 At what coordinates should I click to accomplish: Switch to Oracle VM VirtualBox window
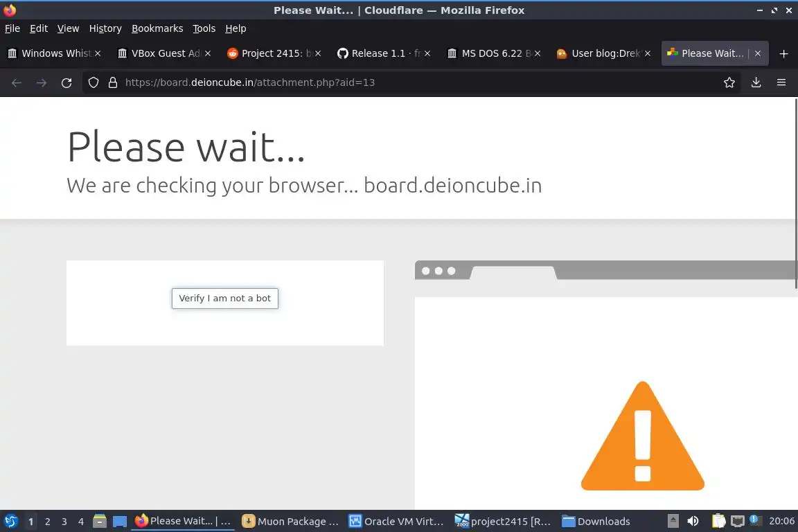click(x=398, y=521)
